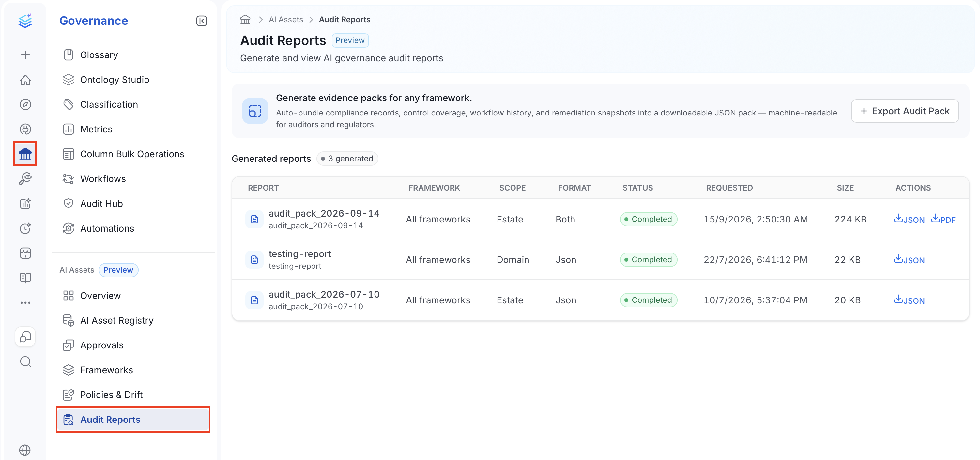This screenshot has width=980, height=460.
Task: Download JSON for testing-report
Action: pyautogui.click(x=909, y=259)
